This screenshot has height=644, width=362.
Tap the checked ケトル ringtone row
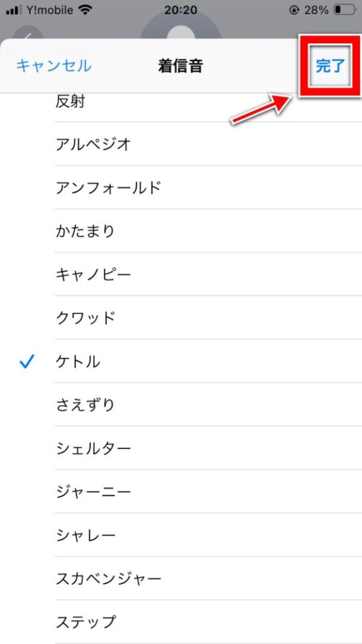(x=181, y=361)
